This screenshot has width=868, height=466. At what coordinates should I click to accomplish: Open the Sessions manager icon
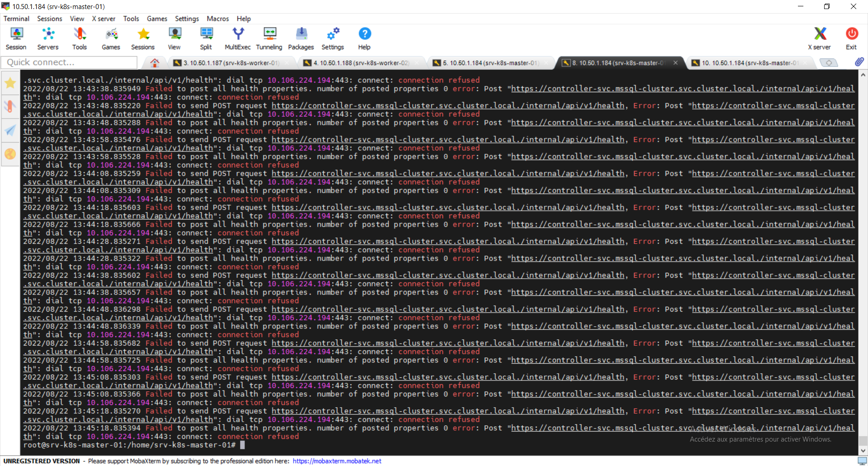coord(142,38)
